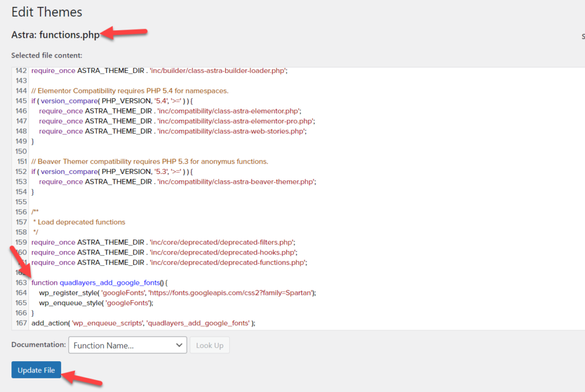Click the version_compare 5.3 line 152
The width and height of the screenshot is (585, 392).
(112, 171)
